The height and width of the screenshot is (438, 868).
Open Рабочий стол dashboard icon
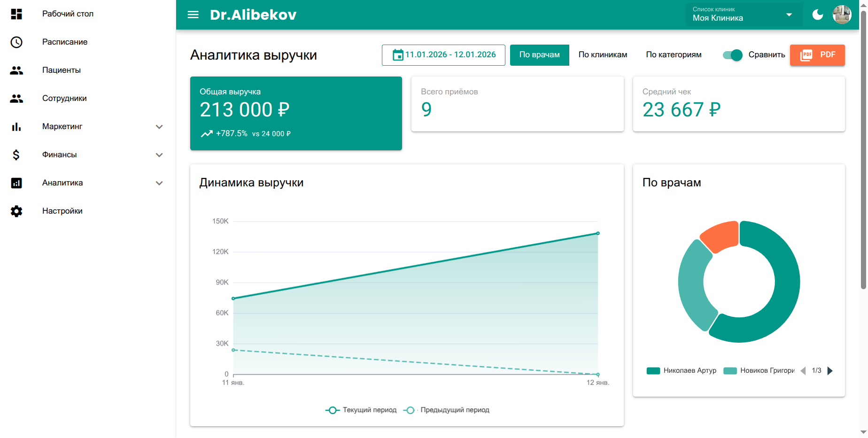click(x=16, y=14)
